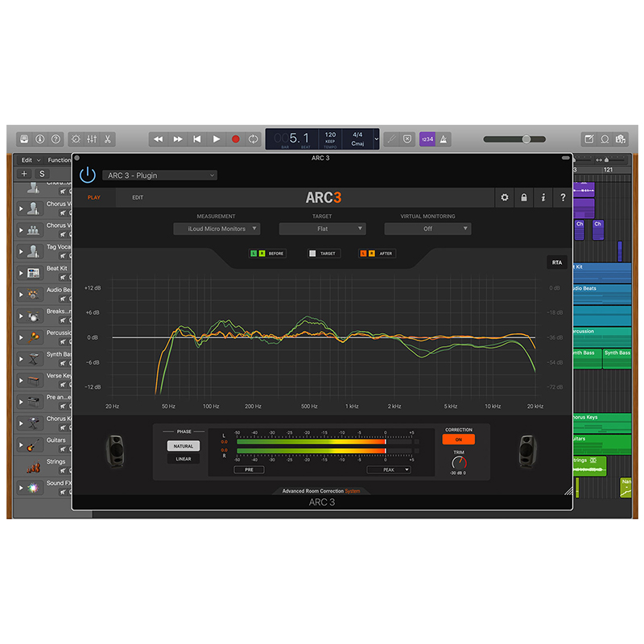
Task: Expand the Guitars track disclosure triangle
Action: pos(21,444)
